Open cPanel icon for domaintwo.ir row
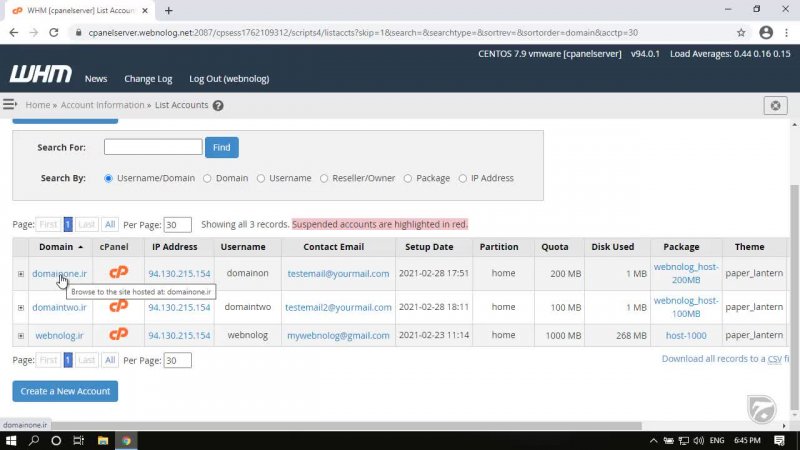 118,305
